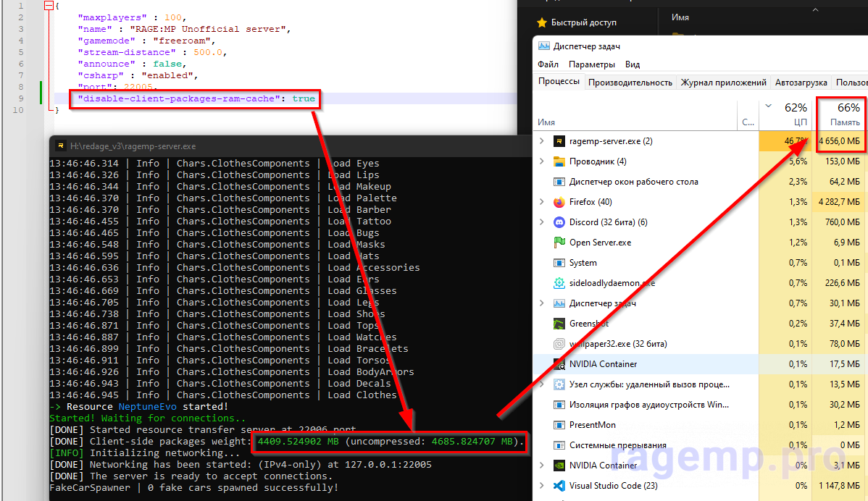Screen dimensions: 868x501
Task: Click the Open Server.exe flag icon
Action: point(559,243)
